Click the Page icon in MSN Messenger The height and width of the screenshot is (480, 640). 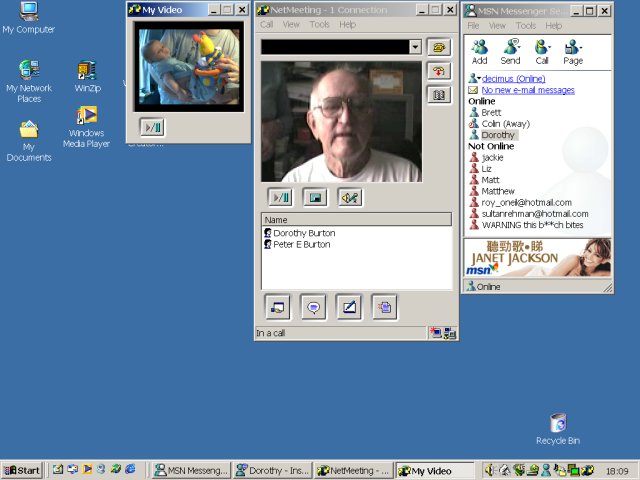coord(573,52)
